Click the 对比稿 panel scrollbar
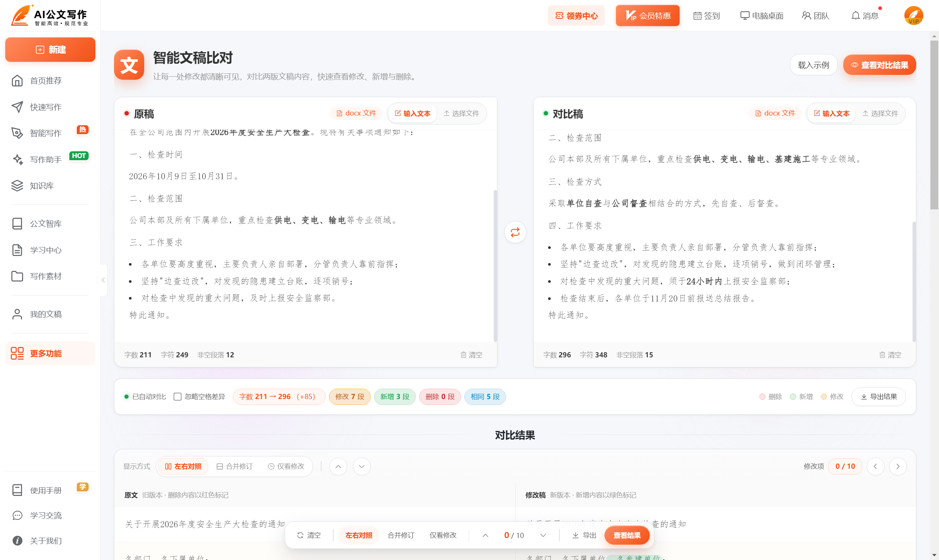The height and width of the screenshot is (560, 939). 914,282
